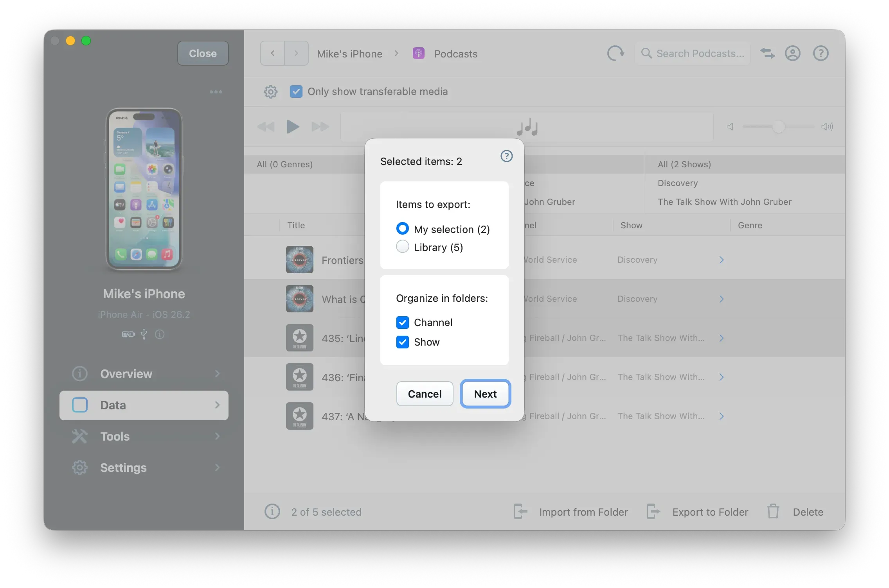Click the info icon next to '2 of 5 selected'
889x588 pixels.
(272, 511)
